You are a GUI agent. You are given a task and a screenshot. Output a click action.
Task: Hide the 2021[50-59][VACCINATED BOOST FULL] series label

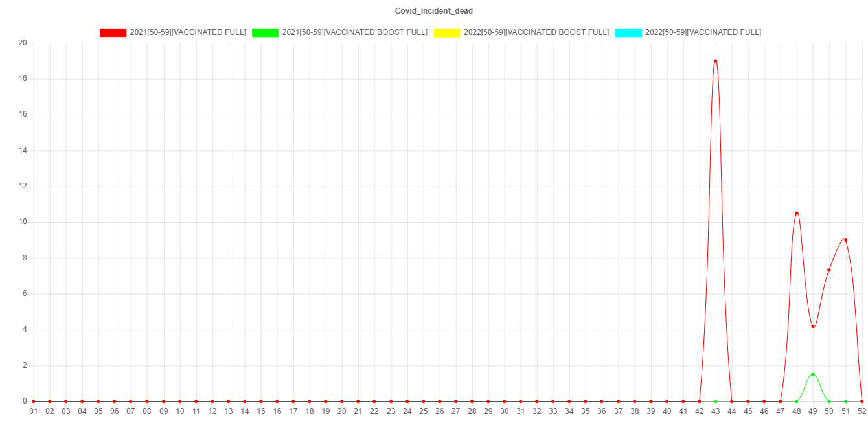point(354,32)
